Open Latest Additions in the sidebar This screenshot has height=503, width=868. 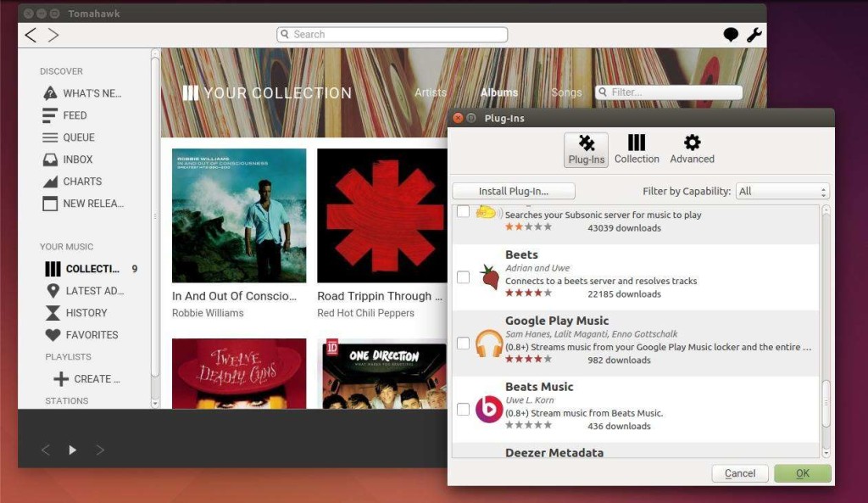86,291
